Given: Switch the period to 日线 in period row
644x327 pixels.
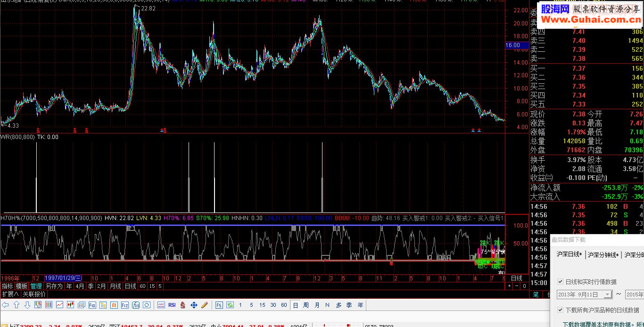Looking at the screenshot, I should [131, 286].
